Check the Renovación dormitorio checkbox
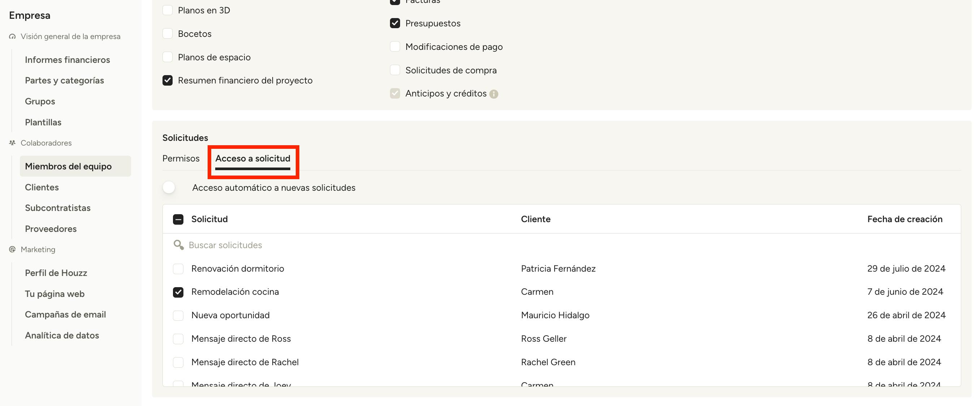Screen dimensions: 980x406 pyautogui.click(x=178, y=269)
